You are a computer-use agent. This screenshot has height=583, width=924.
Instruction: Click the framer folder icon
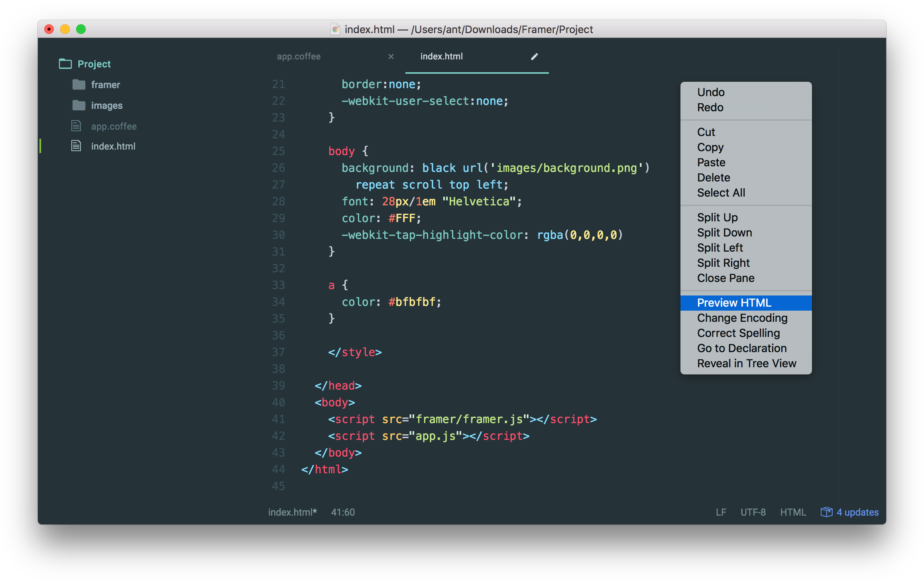[x=79, y=85]
